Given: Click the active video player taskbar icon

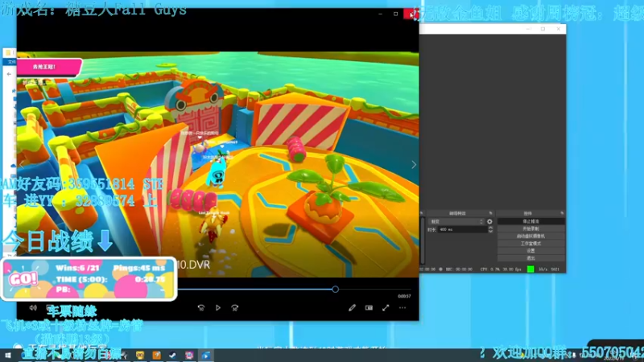Looking at the screenshot, I should click(x=205, y=356).
